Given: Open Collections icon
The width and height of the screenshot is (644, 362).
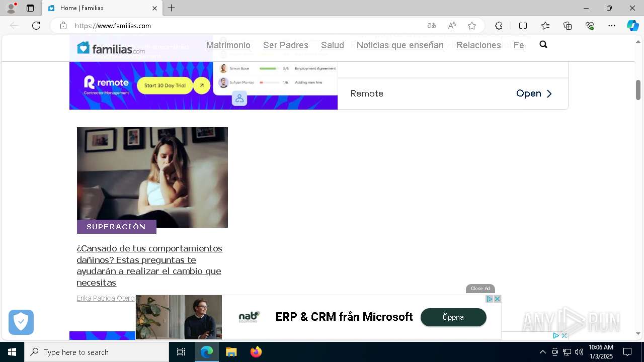Looking at the screenshot, I should (568, 26).
